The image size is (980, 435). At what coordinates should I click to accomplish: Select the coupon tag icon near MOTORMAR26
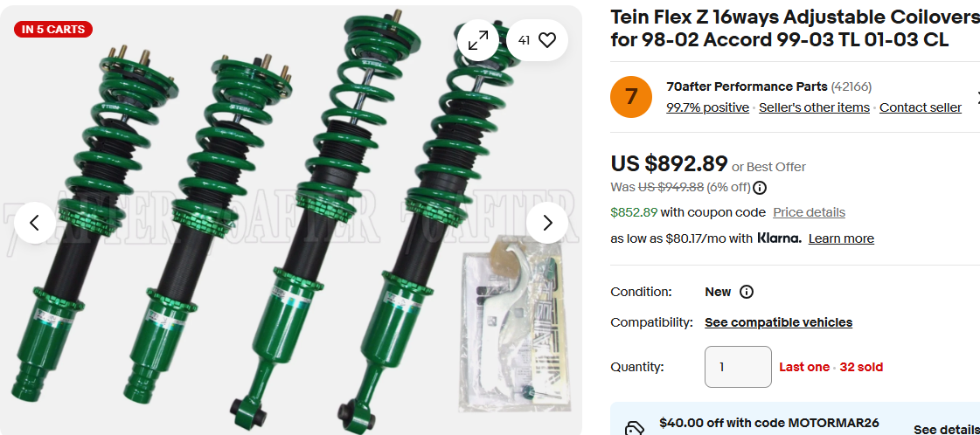(x=635, y=429)
